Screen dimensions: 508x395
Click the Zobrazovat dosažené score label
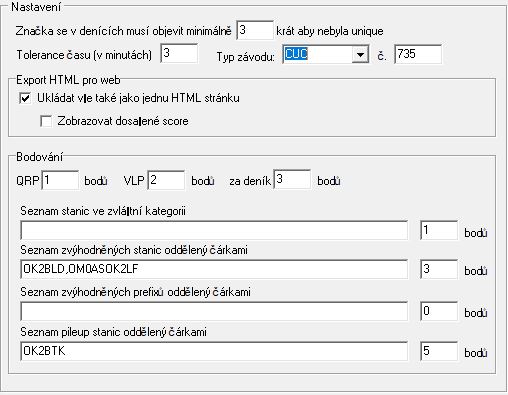(x=123, y=121)
